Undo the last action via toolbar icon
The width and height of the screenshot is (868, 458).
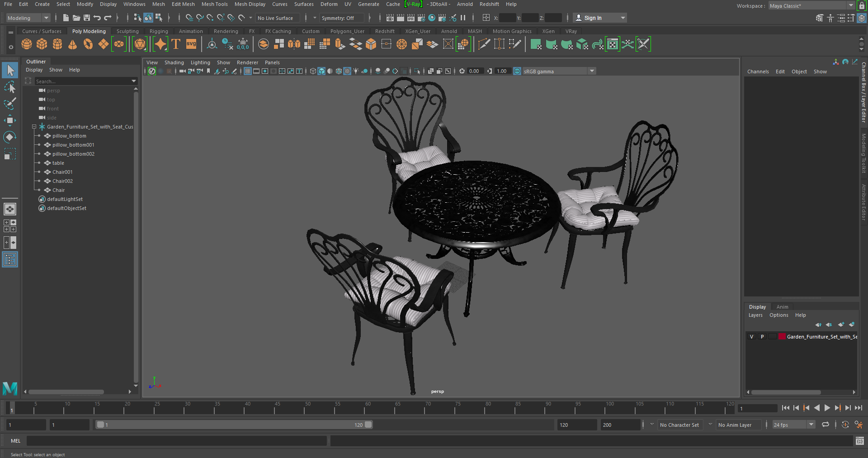click(x=97, y=18)
